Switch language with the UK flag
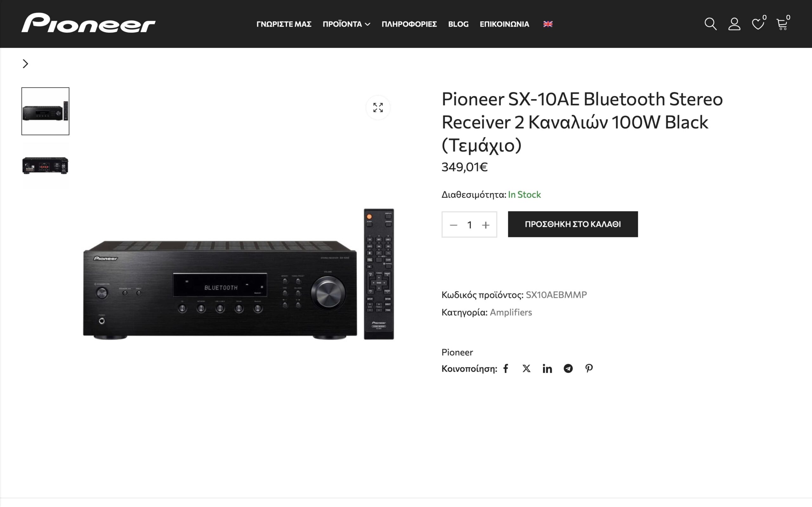This screenshot has height=507, width=812. (548, 24)
